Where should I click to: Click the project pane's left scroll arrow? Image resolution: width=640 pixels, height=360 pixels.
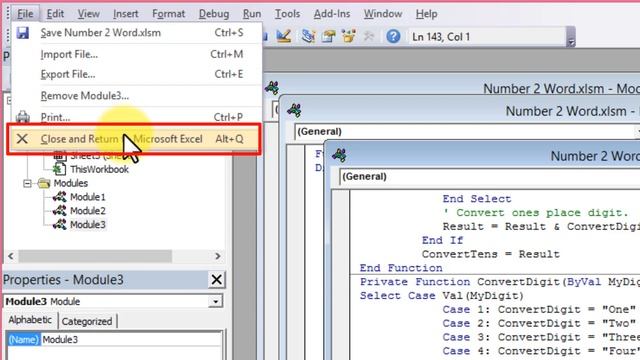(11, 256)
